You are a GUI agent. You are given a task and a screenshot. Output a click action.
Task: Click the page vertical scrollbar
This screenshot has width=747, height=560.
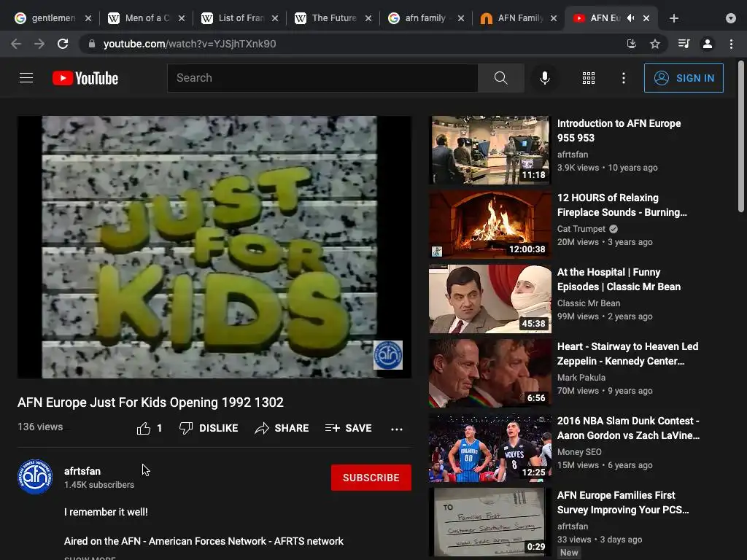click(x=741, y=136)
